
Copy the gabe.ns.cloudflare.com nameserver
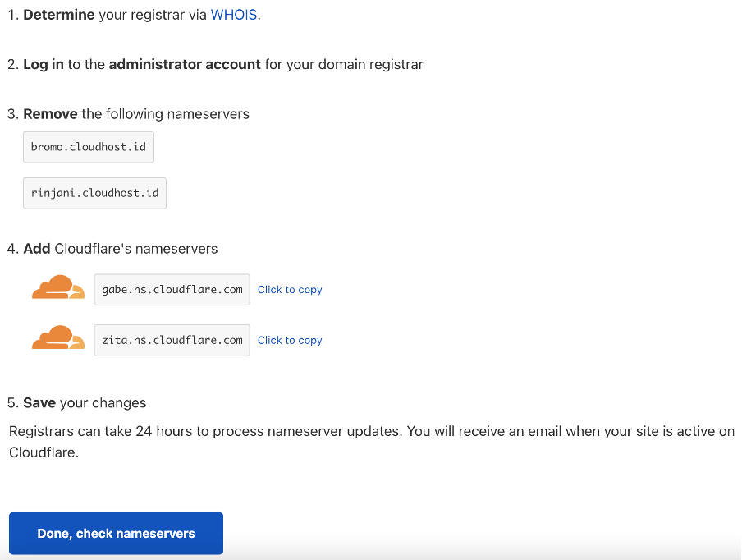pos(289,290)
